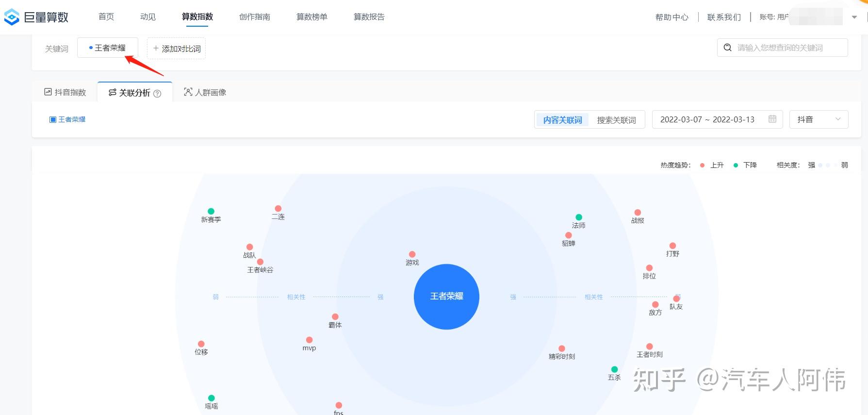Select the 算数指数 navigation tab
This screenshot has height=415, width=868.
197,17
